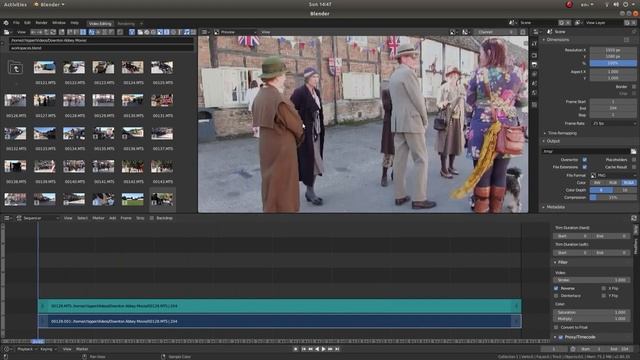
Task: Set Color Depth to 16
Action: tap(624, 190)
